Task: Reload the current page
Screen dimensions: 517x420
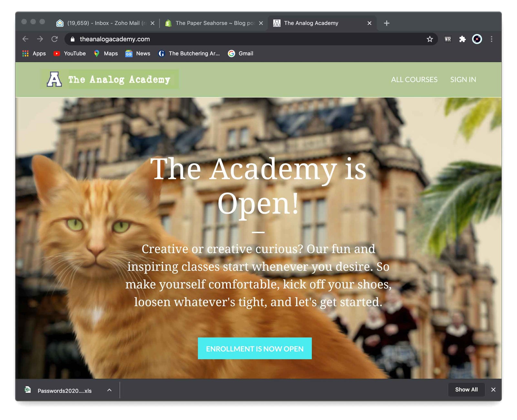Action: tap(55, 39)
